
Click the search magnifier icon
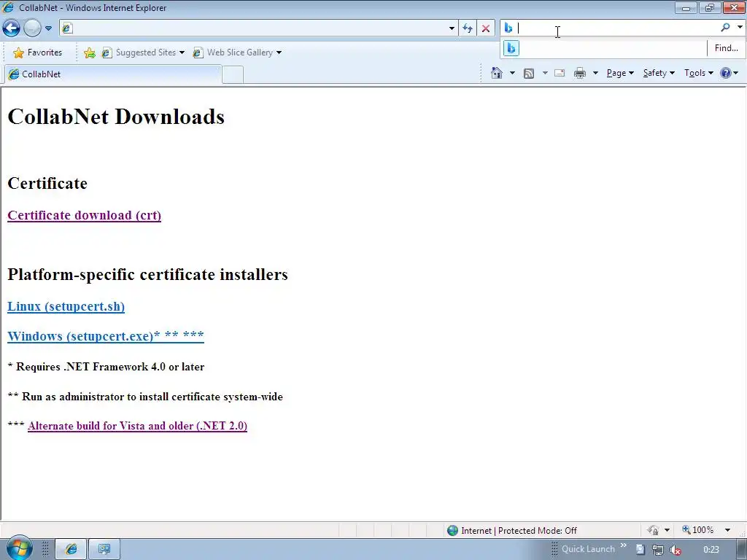(x=725, y=28)
